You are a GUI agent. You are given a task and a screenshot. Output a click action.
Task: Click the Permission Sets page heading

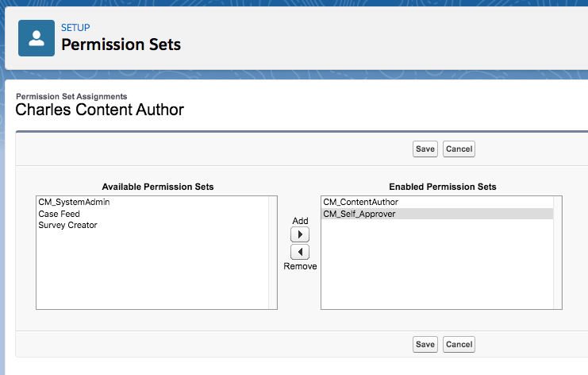click(x=121, y=44)
